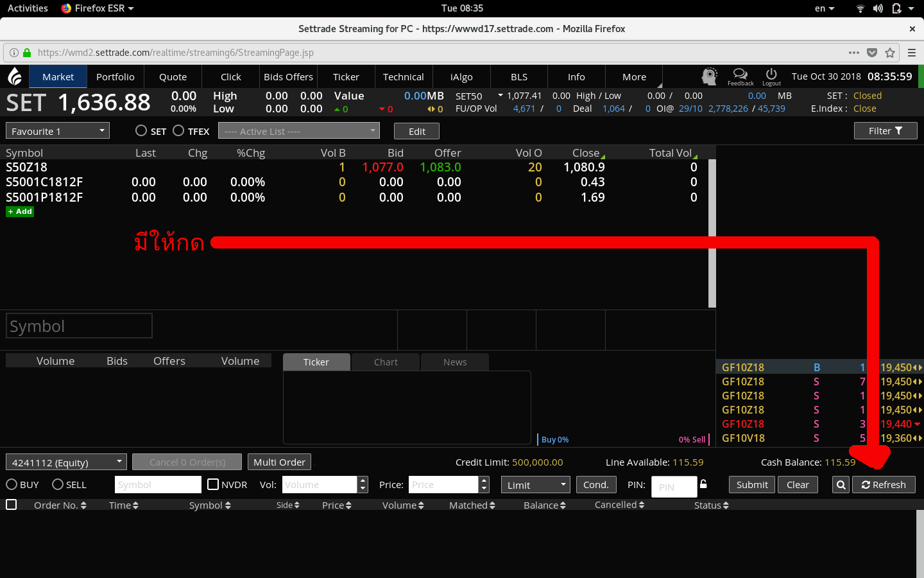Expand the SET50 index dropdown arrow

tap(501, 96)
